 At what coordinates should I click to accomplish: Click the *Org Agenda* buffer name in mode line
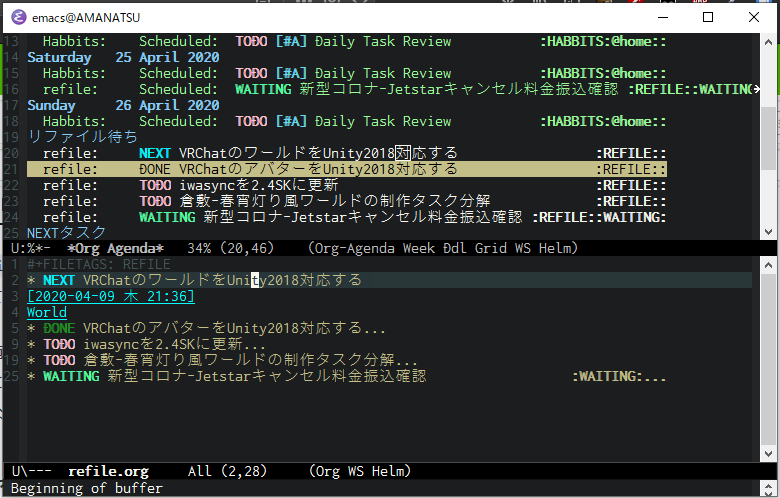[115, 248]
